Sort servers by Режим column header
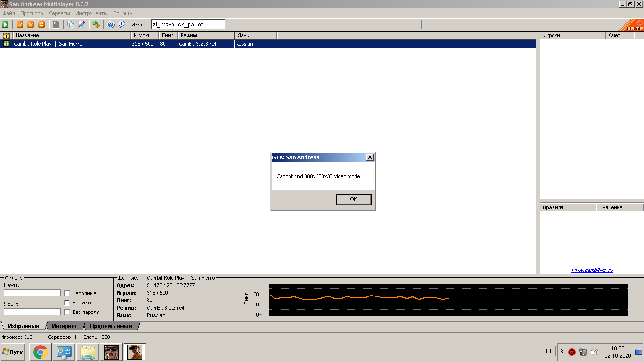The image size is (644, 362). pos(206,35)
